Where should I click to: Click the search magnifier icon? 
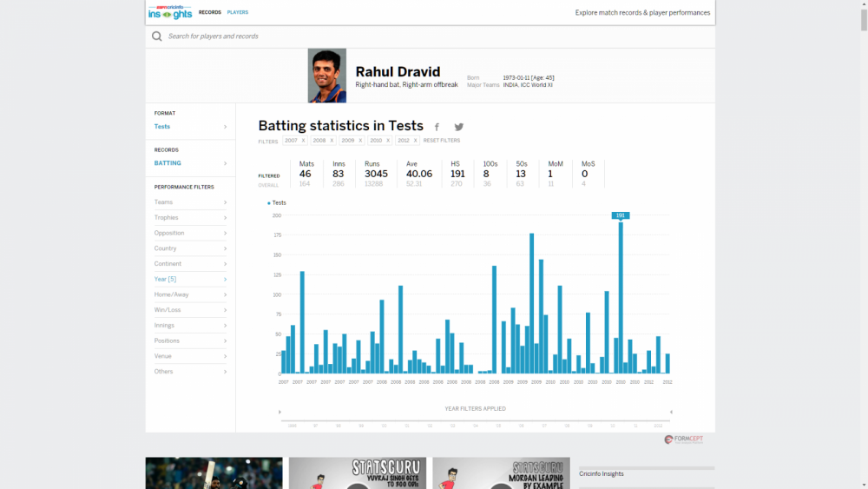pos(156,36)
